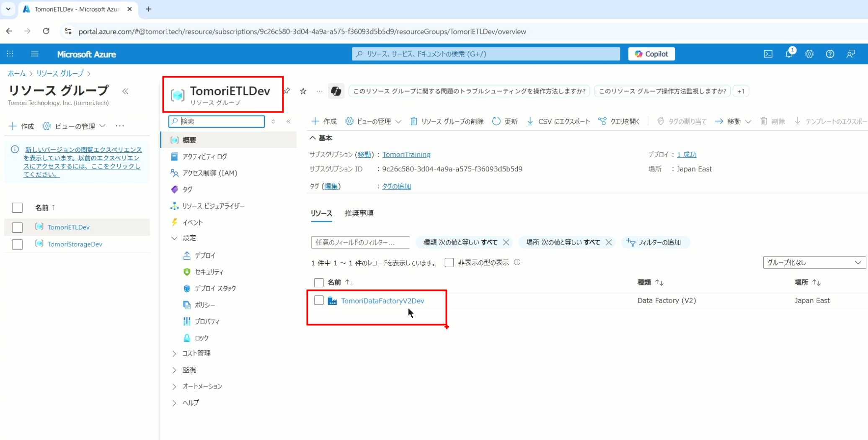Open アクティビティ ログ menu item
Screen dimensions: 868x440
pyautogui.click(x=204, y=157)
